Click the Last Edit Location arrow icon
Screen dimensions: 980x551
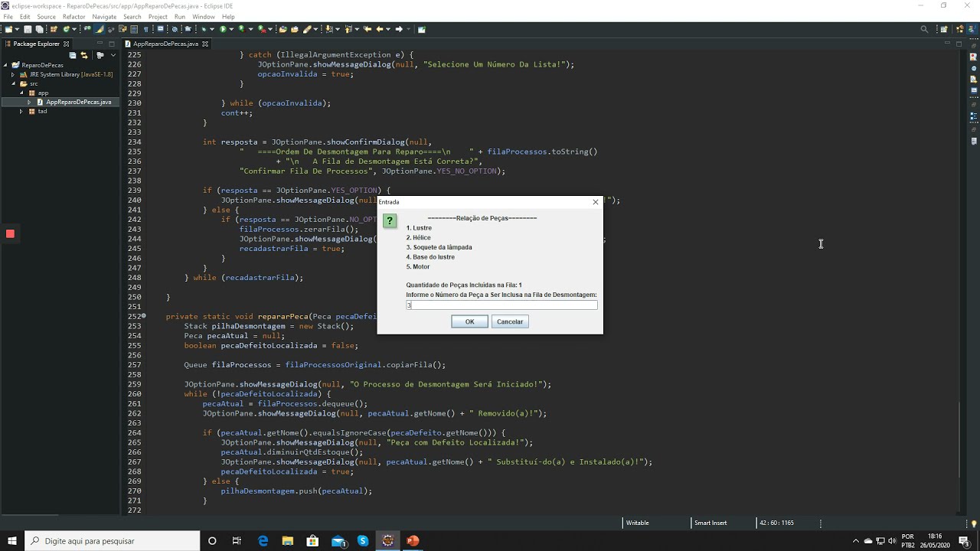[367, 29]
